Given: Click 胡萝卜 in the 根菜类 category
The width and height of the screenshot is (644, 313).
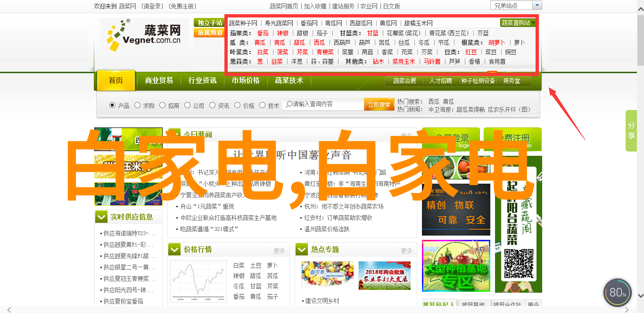Looking at the screenshot, I should [x=496, y=42].
